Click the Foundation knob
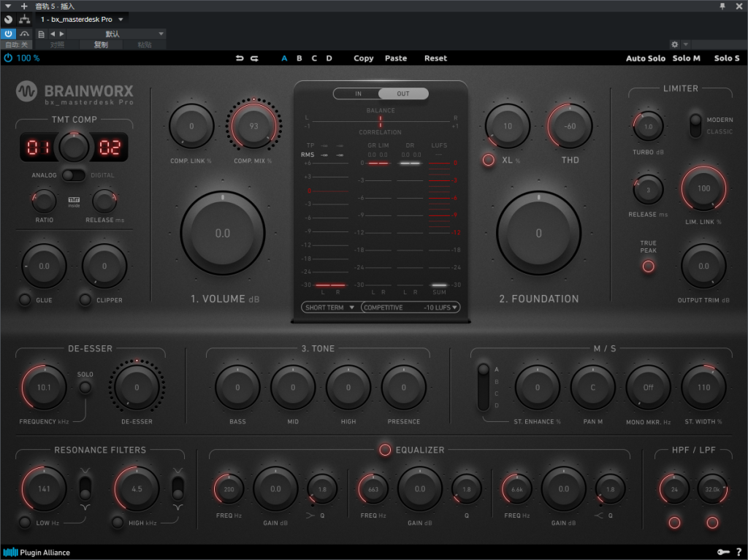The image size is (748, 560). pyautogui.click(x=538, y=233)
